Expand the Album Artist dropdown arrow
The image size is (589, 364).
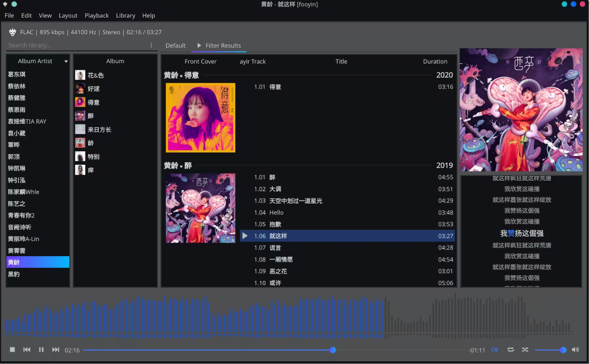66,61
